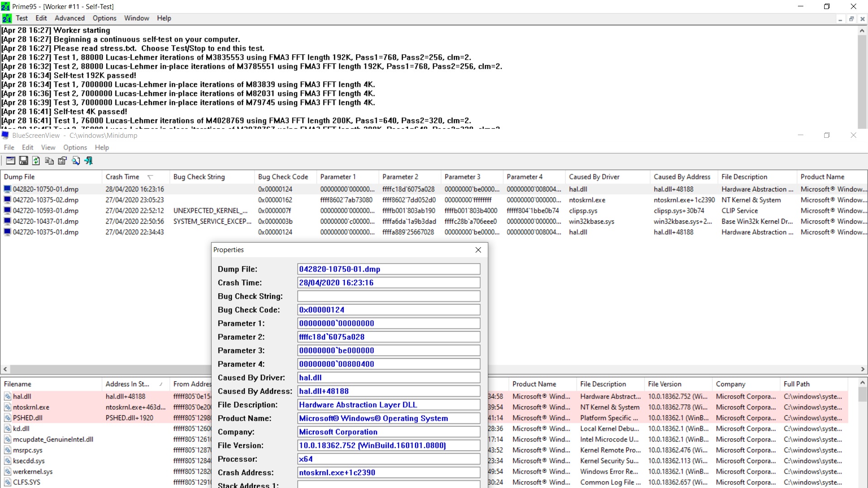Sort lower pane by Company column header
868x488 pixels.
coord(746,384)
